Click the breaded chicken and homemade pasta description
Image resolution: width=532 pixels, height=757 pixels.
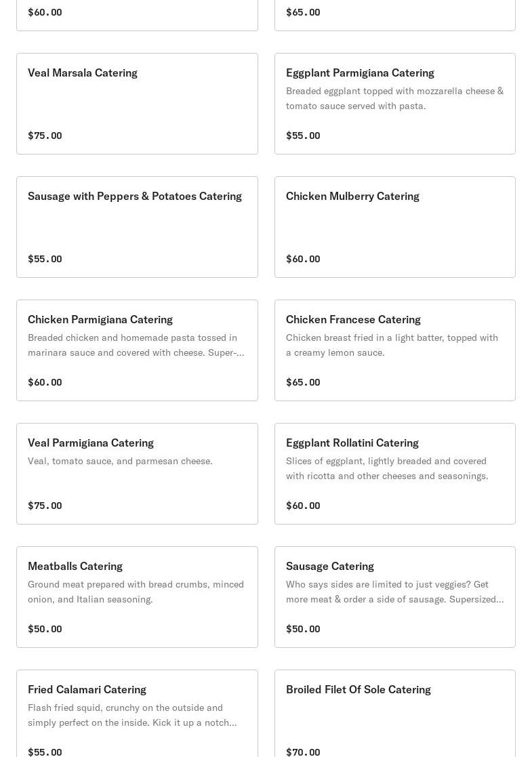[x=136, y=345]
